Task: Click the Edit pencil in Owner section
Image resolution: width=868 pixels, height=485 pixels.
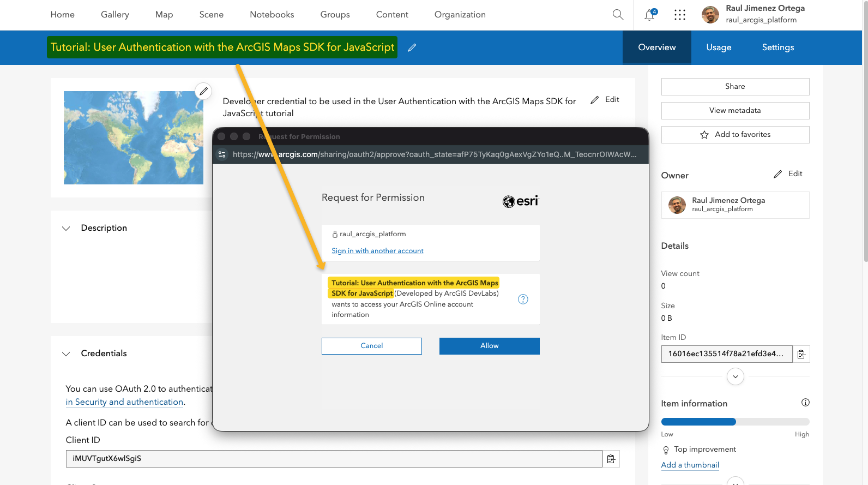Action: coord(788,174)
